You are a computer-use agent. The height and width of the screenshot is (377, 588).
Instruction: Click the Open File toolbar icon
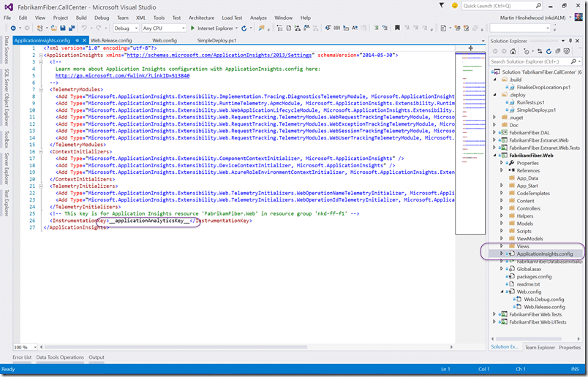coord(54,28)
